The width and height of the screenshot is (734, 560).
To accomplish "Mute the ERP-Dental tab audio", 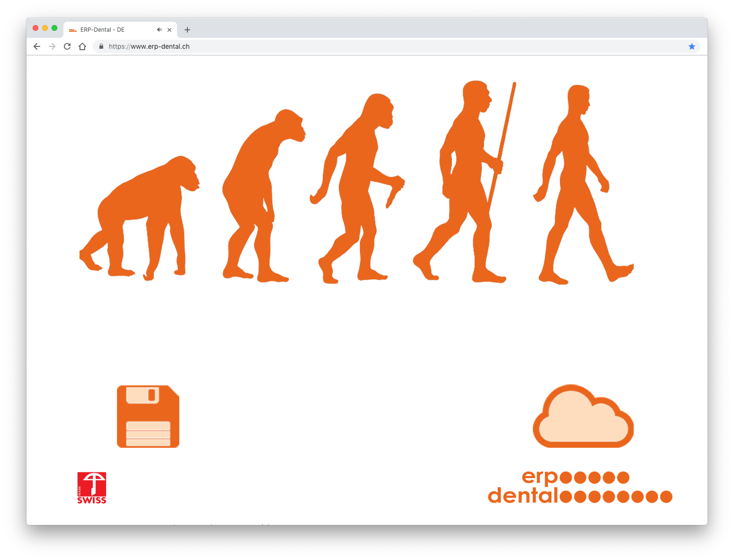I will [x=159, y=29].
